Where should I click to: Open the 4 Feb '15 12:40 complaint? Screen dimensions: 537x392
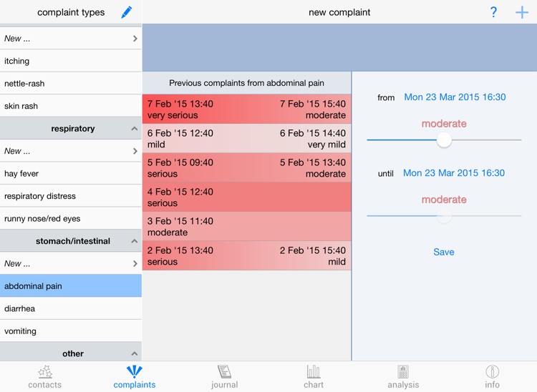tap(246, 197)
